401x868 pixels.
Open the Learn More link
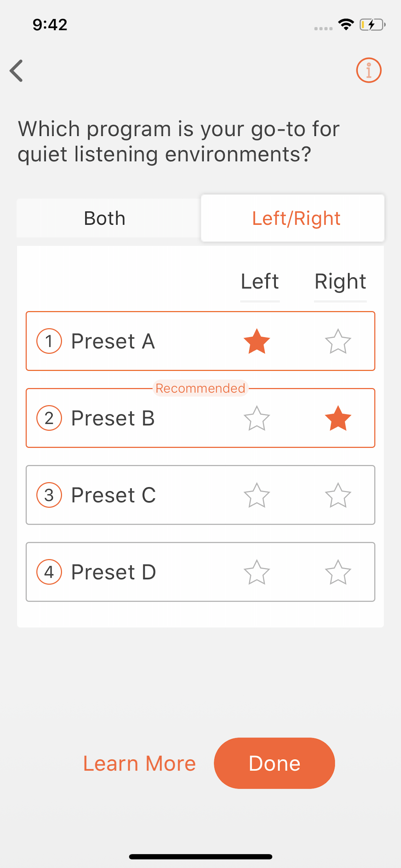(x=139, y=763)
